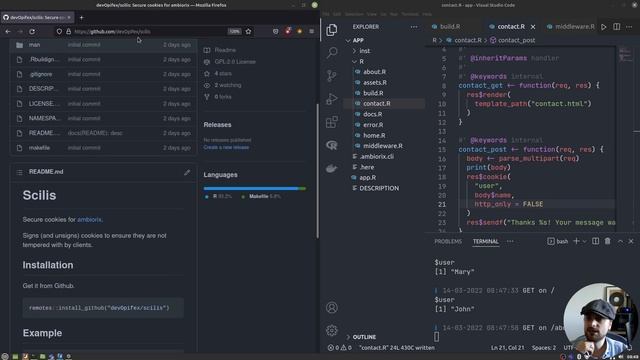Open the Docker sidebar icon

332,168
